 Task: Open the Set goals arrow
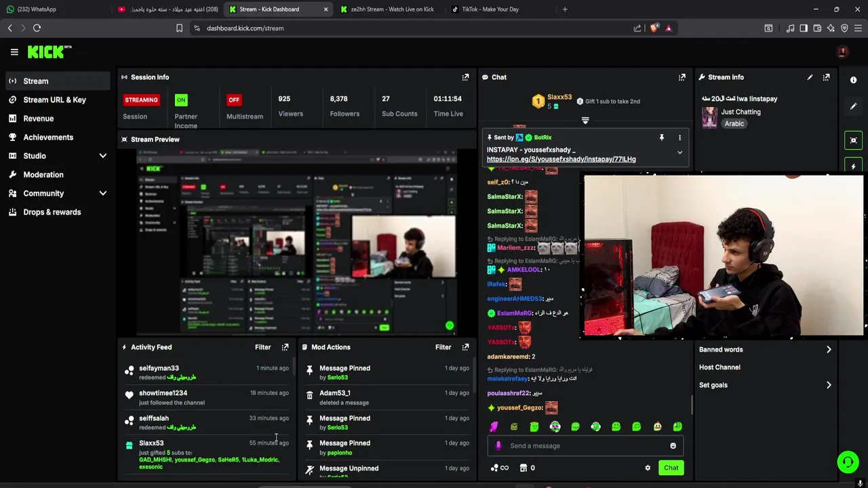[x=829, y=385]
